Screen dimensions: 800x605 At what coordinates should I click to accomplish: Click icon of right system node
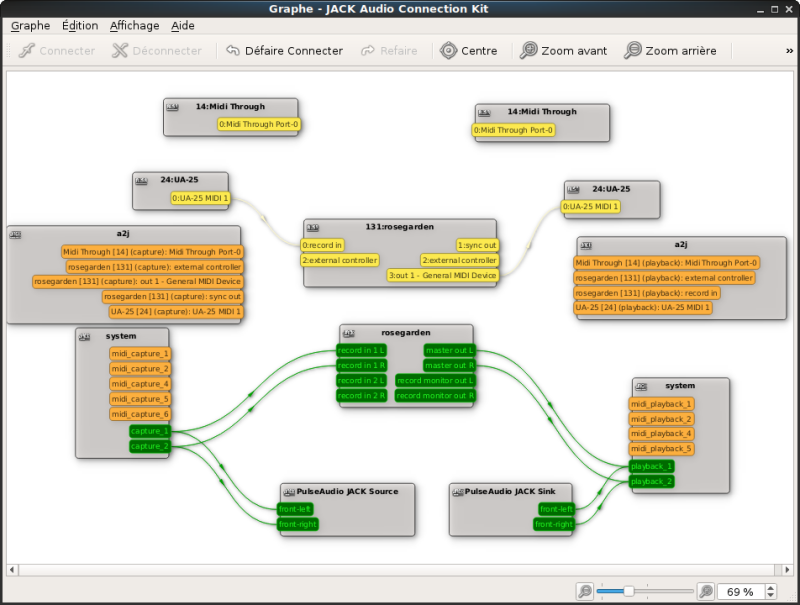(x=641, y=387)
